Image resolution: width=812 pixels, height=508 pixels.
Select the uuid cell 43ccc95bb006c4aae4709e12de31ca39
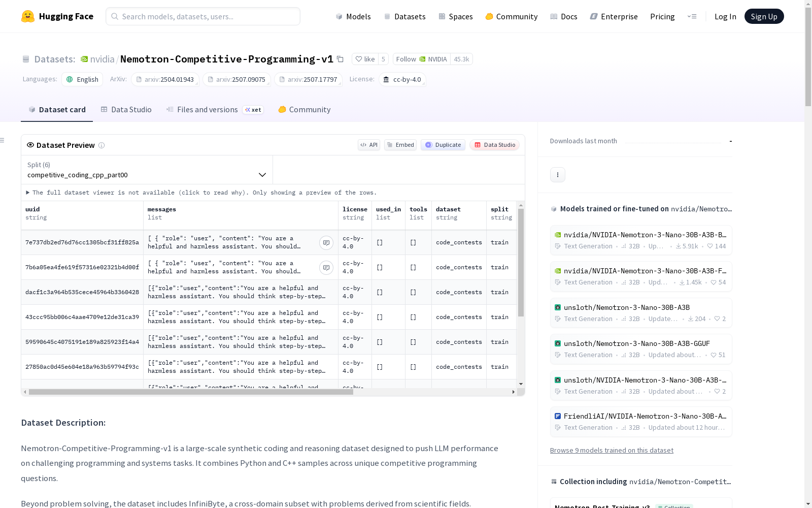(82, 317)
